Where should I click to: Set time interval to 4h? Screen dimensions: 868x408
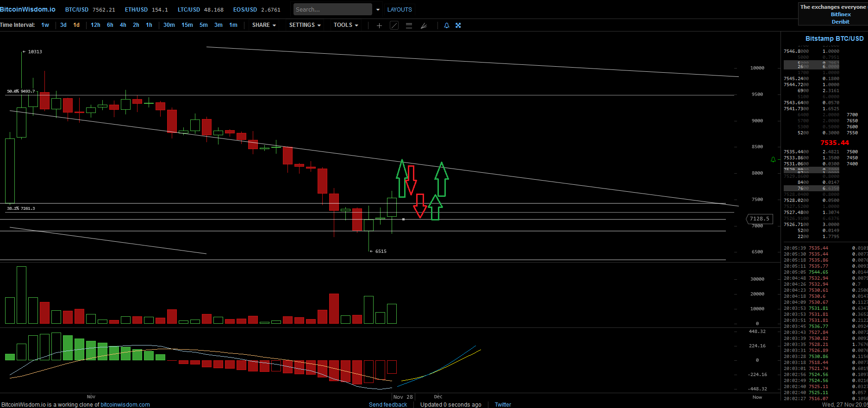(x=123, y=25)
